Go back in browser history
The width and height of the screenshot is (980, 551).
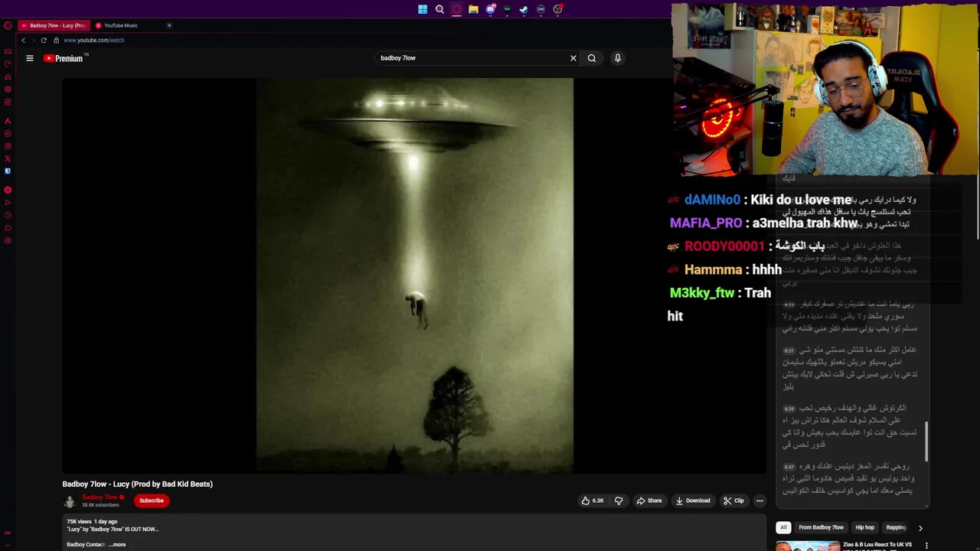[x=23, y=40]
